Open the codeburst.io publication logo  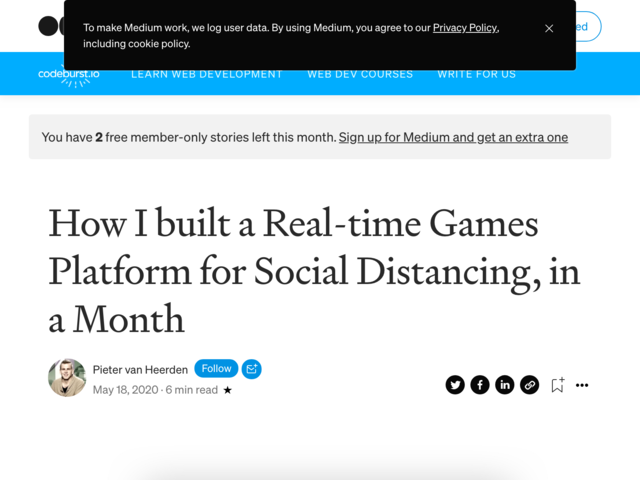(x=69, y=76)
